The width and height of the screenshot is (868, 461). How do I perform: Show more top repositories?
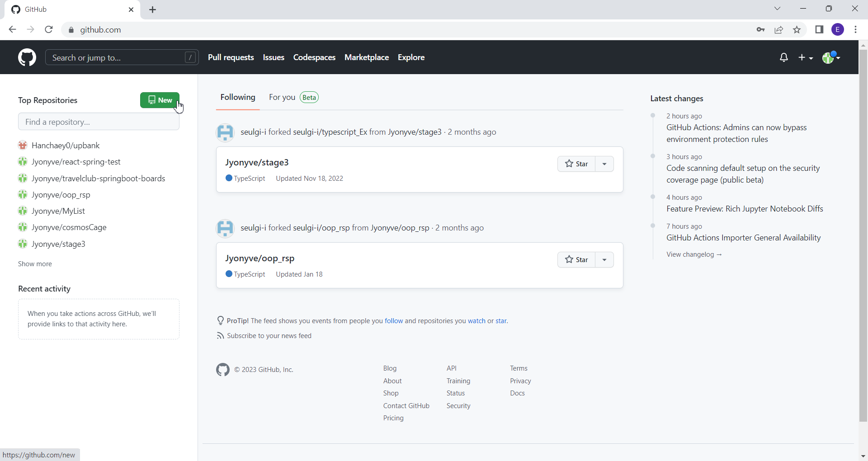[35, 264]
